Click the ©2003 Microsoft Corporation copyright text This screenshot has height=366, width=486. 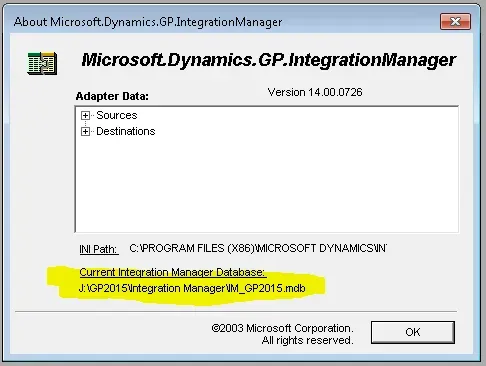(x=282, y=334)
